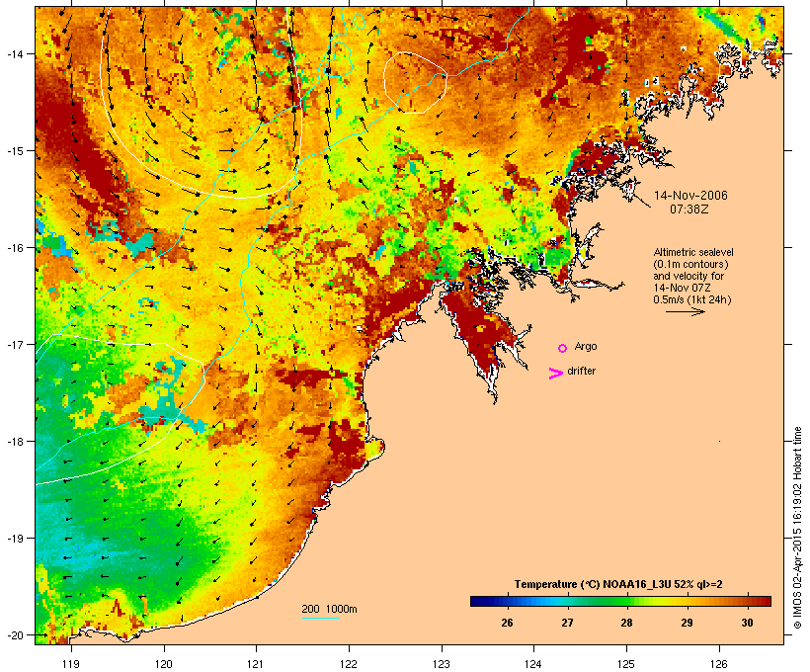
Task: Click the longitude label 126
Action: point(718,664)
